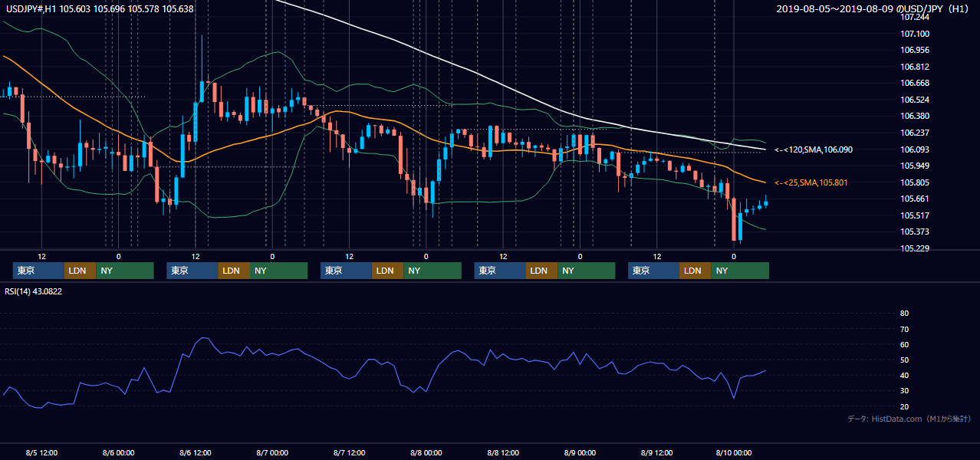This screenshot has height=460, width=980.
Task: Click the 8/9 12:00 date label
Action: [x=656, y=452]
